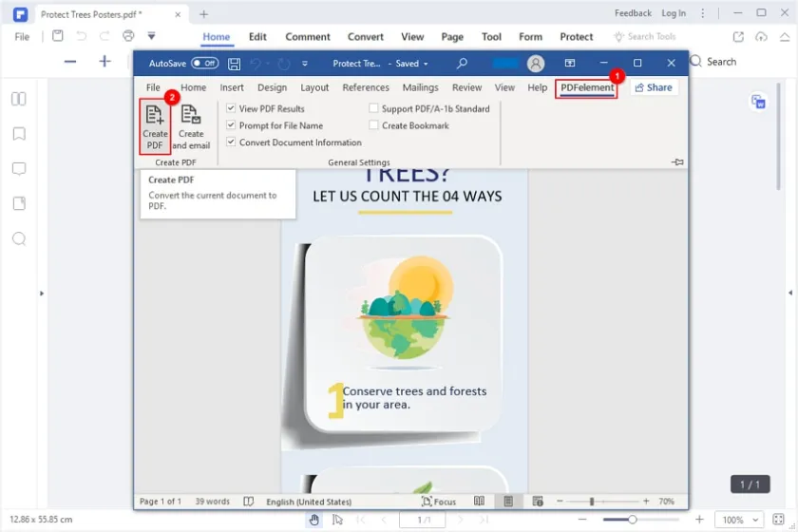
Task: Check the Create Bookmark option
Action: 373,125
